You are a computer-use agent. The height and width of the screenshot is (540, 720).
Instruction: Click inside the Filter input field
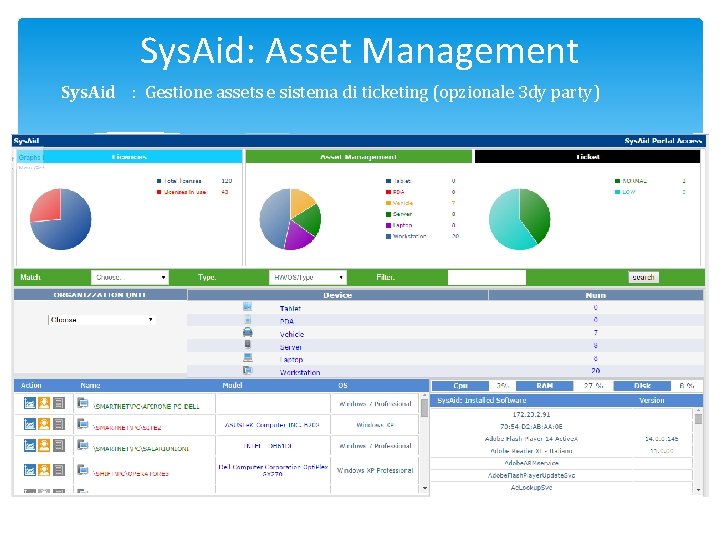pyautogui.click(x=487, y=277)
